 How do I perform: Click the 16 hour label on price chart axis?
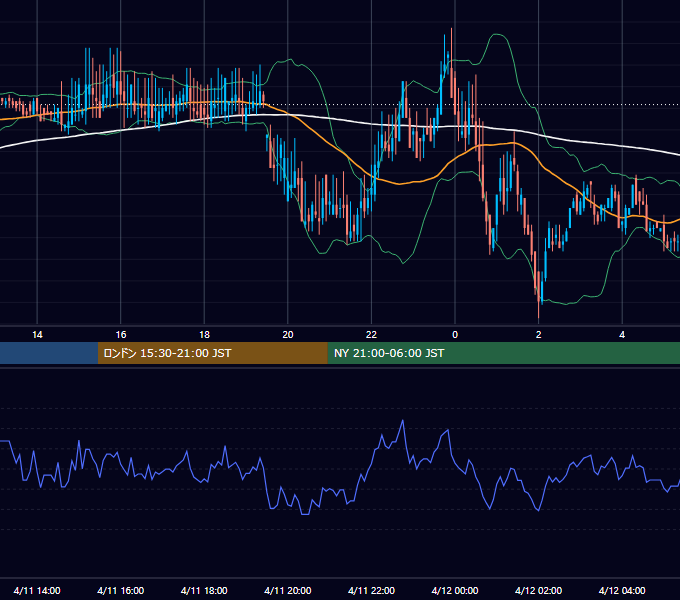coord(121,335)
